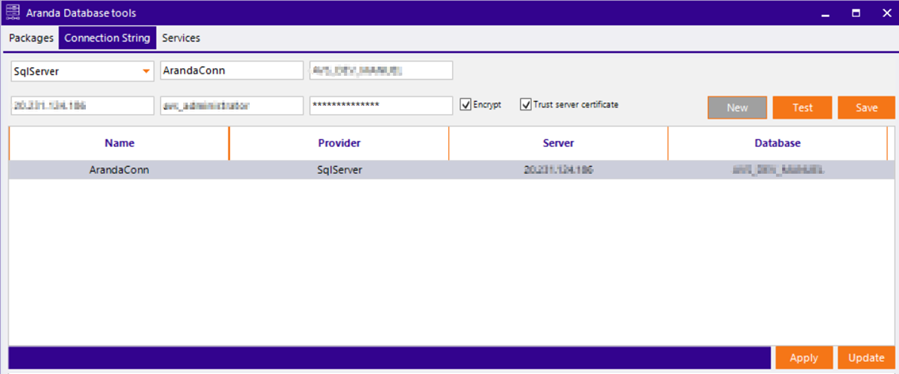
Task: Toggle the Encrypt checkbox
Action: 466,105
